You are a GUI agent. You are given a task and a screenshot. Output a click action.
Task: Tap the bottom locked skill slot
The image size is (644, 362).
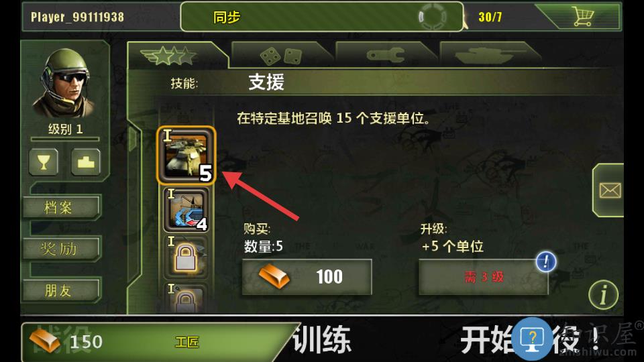tap(186, 298)
